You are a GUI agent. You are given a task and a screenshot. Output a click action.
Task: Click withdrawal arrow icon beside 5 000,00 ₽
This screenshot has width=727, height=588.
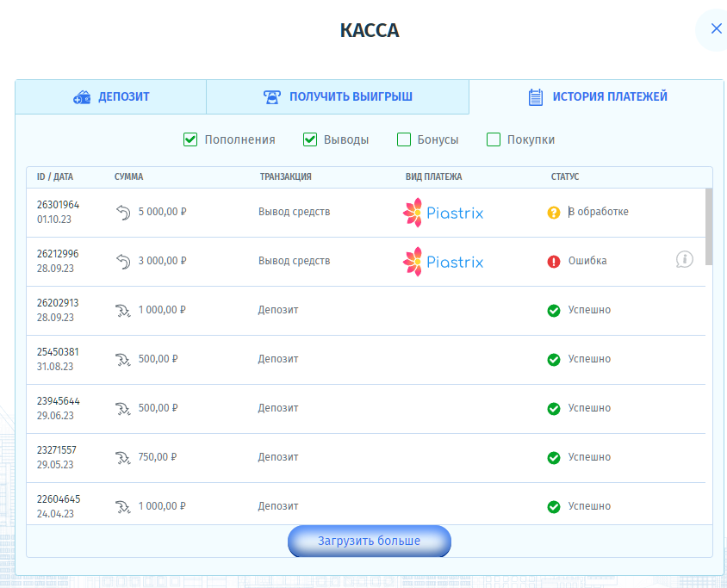coord(122,212)
